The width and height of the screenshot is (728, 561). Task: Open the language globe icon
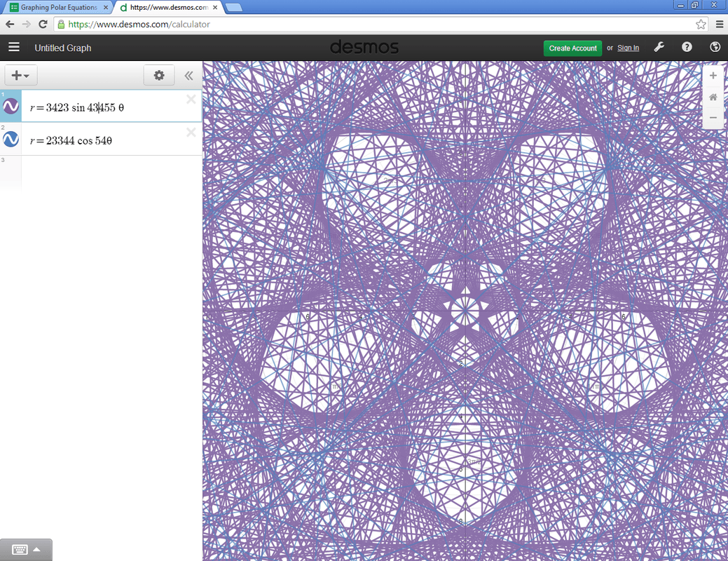(x=715, y=47)
